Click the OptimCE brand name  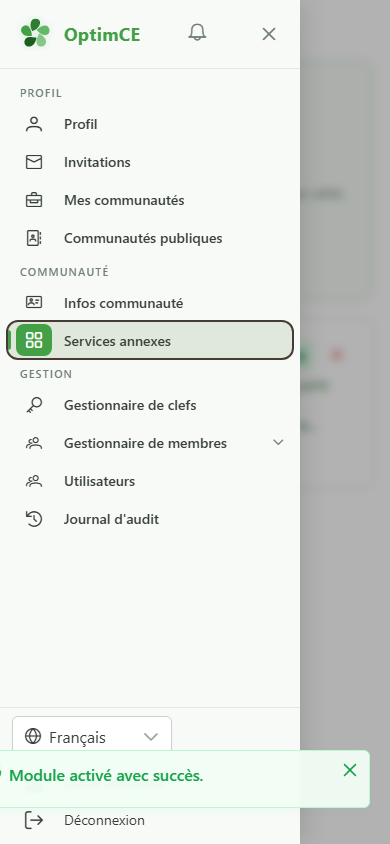[102, 34]
